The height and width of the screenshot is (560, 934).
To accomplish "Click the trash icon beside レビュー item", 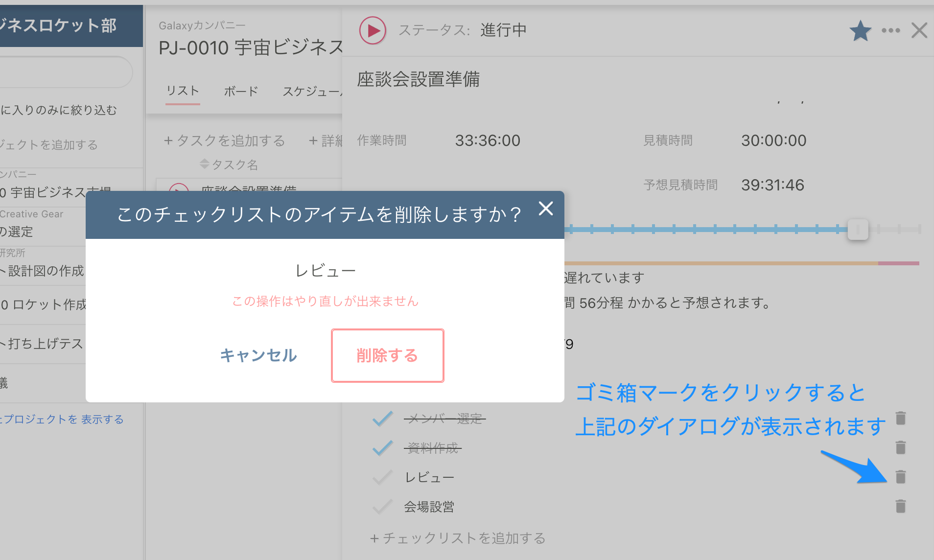I will coord(901,476).
